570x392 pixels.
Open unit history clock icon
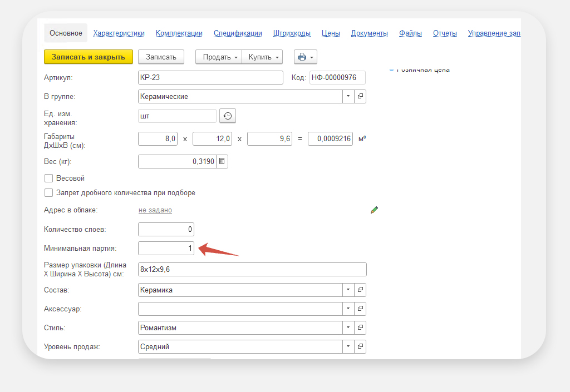[228, 116]
